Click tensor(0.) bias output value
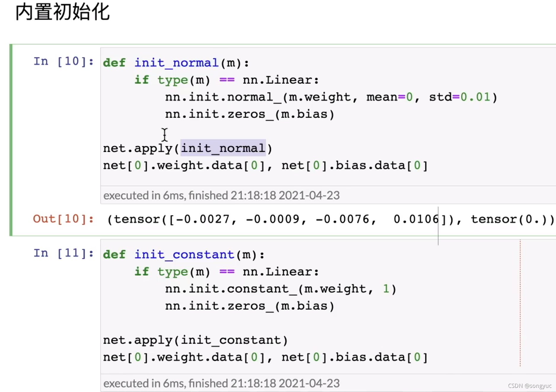This screenshot has height=392, width=556. click(509, 219)
